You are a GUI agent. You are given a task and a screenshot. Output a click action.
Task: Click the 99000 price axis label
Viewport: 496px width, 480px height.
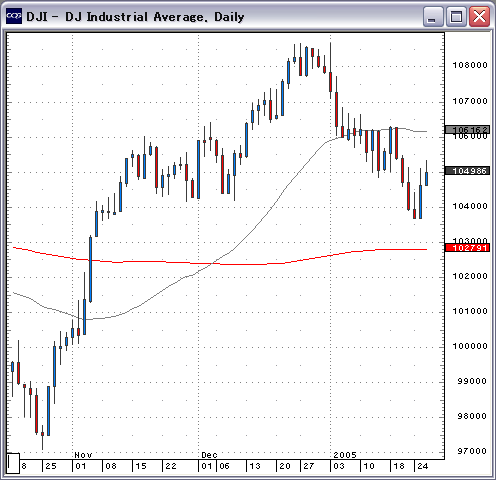pos(472,381)
